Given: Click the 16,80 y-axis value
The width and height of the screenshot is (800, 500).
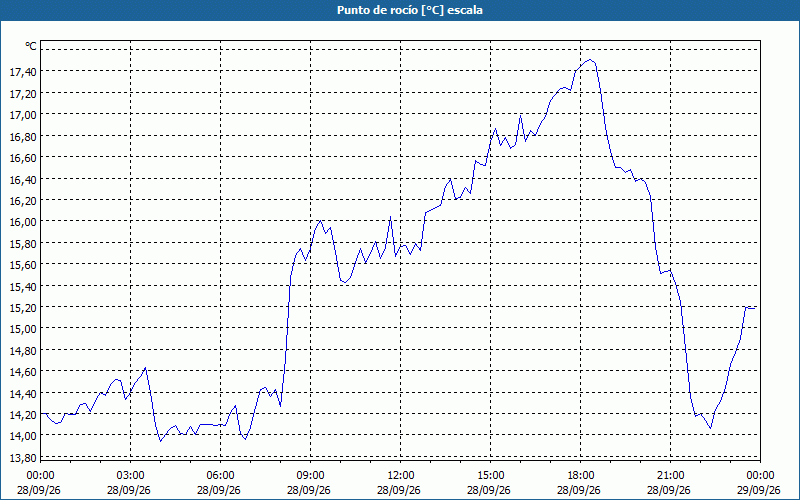Looking at the screenshot, I should [23, 136].
